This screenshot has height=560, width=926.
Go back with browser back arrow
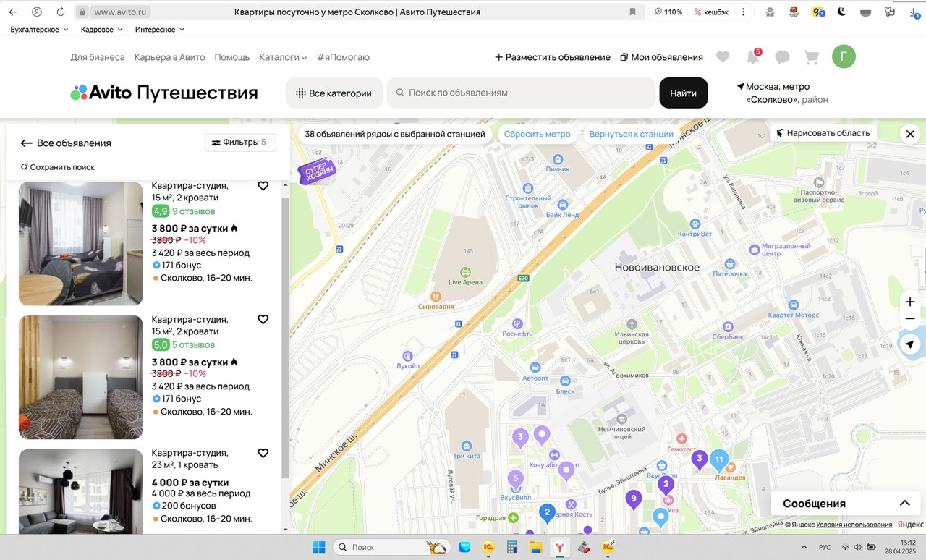pos(13,12)
